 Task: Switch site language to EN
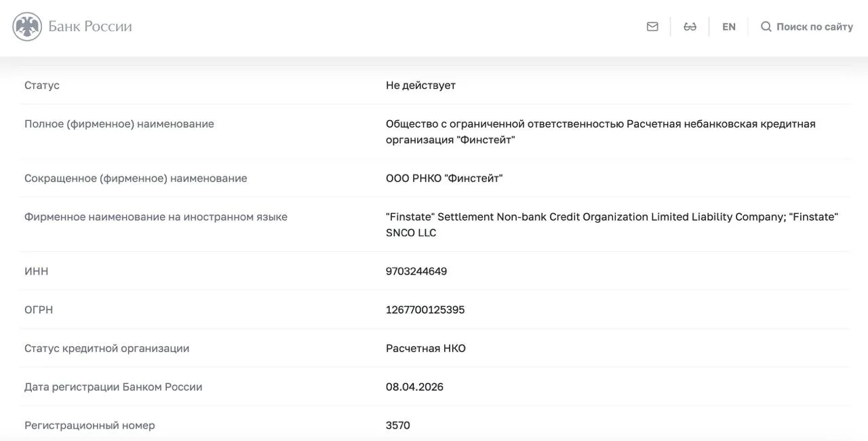729,26
